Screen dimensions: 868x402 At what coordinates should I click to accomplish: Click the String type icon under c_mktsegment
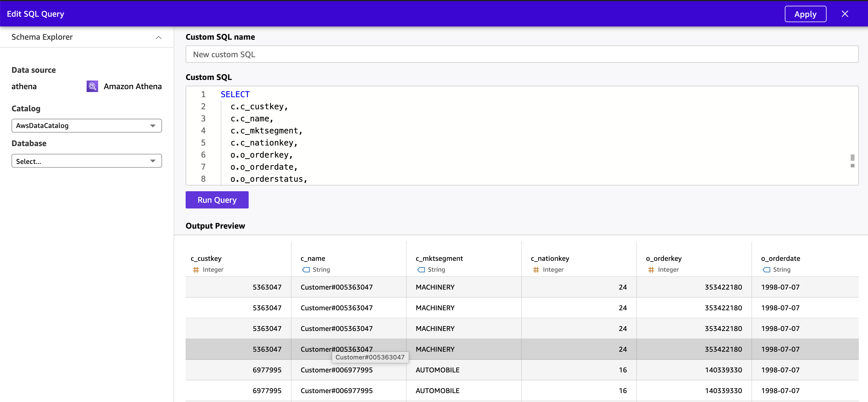(x=421, y=269)
